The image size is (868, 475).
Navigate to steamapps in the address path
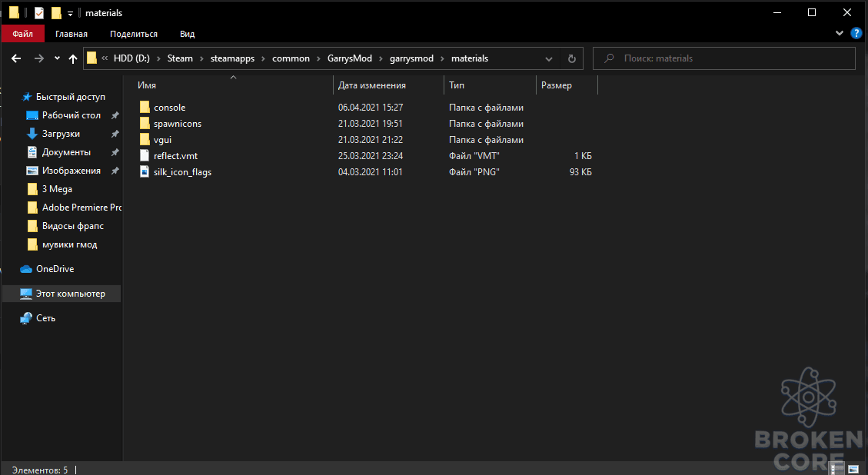(x=232, y=58)
